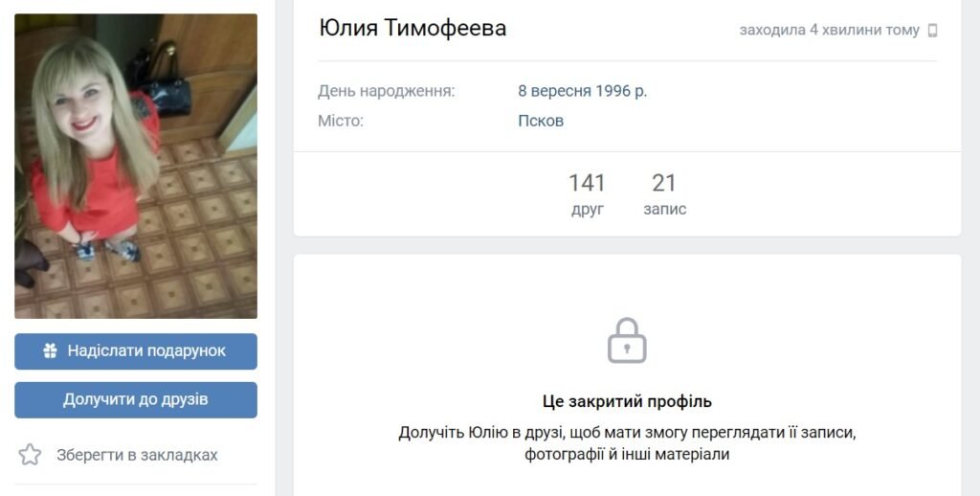
Task: Open the Псков city link
Action: point(541,121)
